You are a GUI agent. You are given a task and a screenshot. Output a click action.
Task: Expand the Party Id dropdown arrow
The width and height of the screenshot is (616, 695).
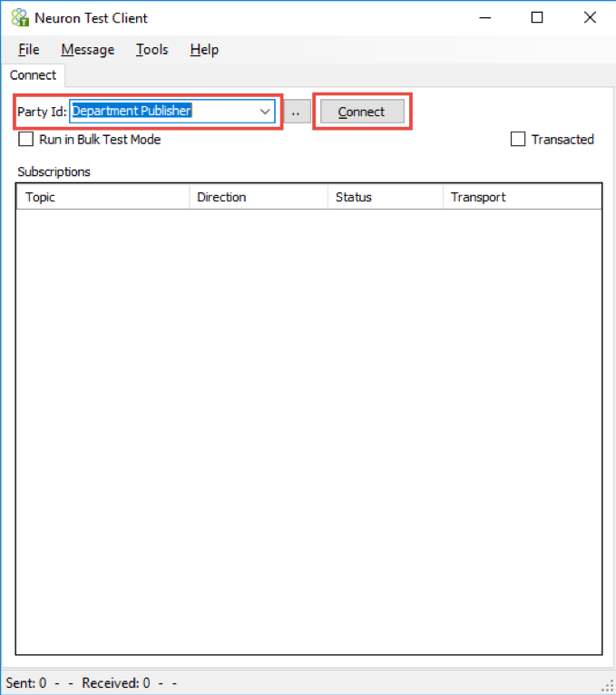click(265, 112)
